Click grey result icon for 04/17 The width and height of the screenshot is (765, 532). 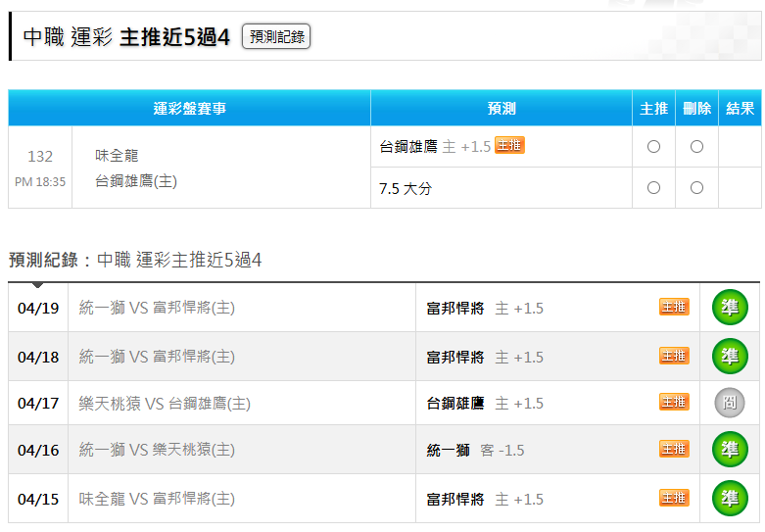[x=730, y=403]
